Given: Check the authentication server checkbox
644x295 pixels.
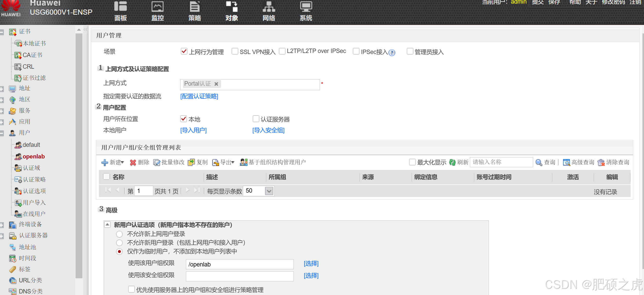Looking at the screenshot, I should pyautogui.click(x=256, y=119).
